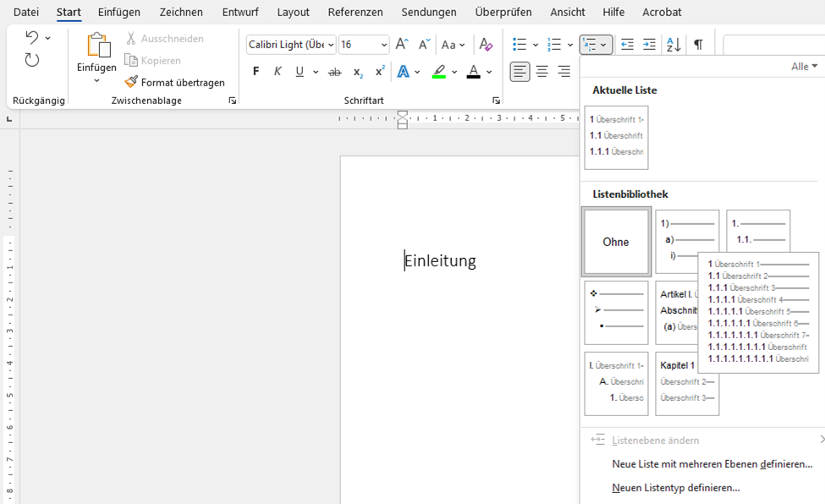
Task: Open the Referenzen ribbon tab
Action: pyautogui.click(x=355, y=12)
